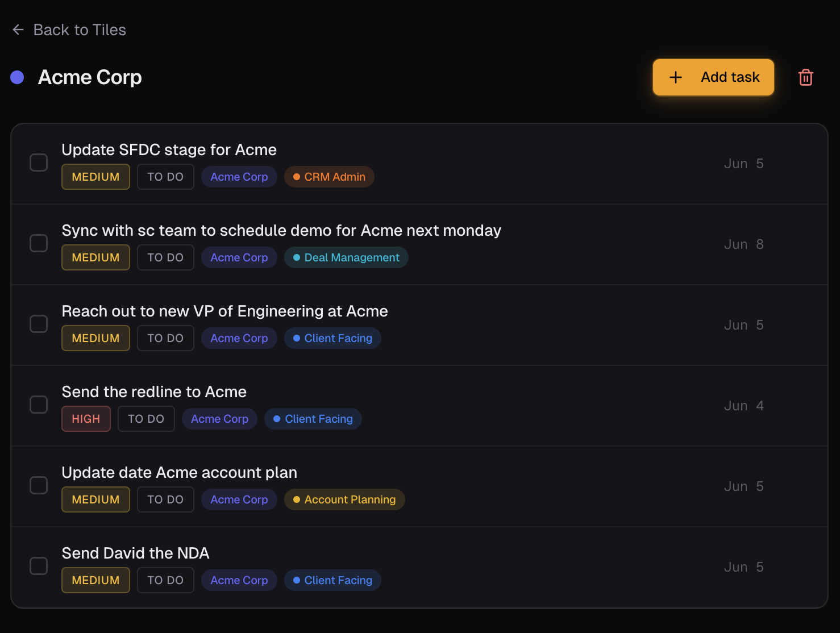Viewport: 840px width, 633px height.
Task: Open Send David the NDA title
Action: 135,553
